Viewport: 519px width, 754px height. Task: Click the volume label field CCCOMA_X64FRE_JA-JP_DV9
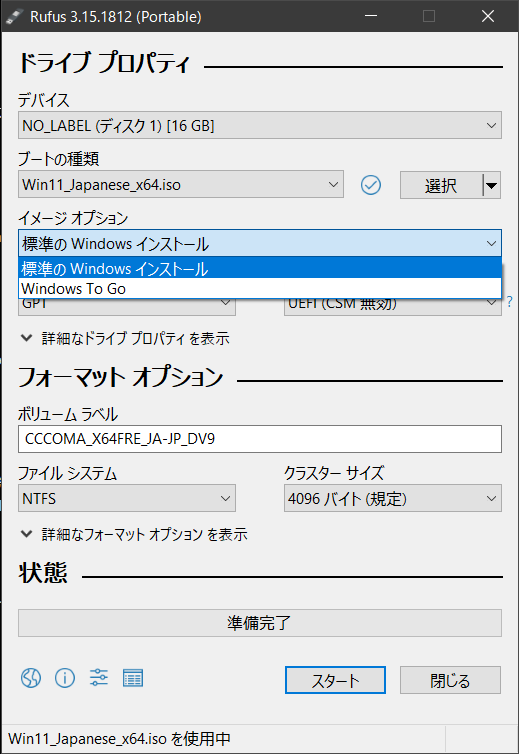pyautogui.click(x=260, y=439)
